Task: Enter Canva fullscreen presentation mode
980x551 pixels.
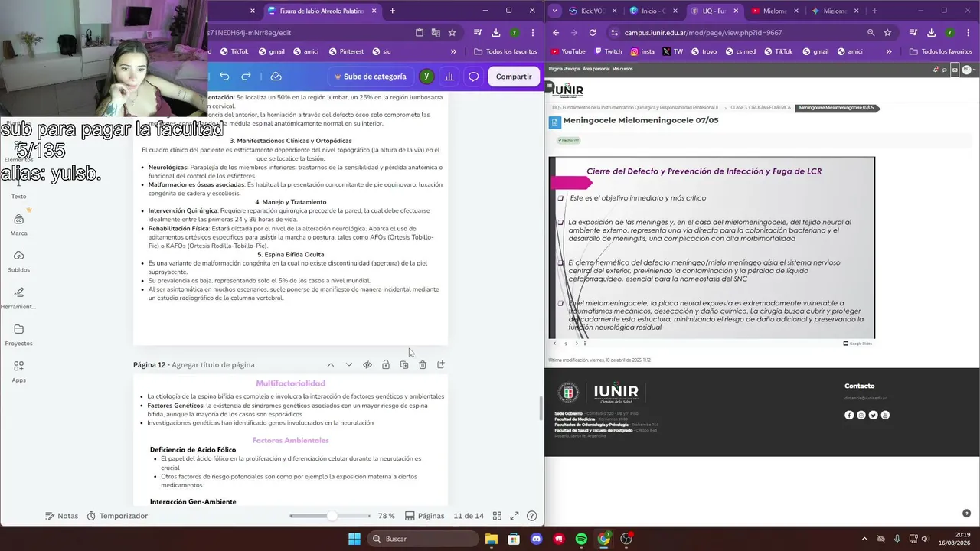Action: 514,516
